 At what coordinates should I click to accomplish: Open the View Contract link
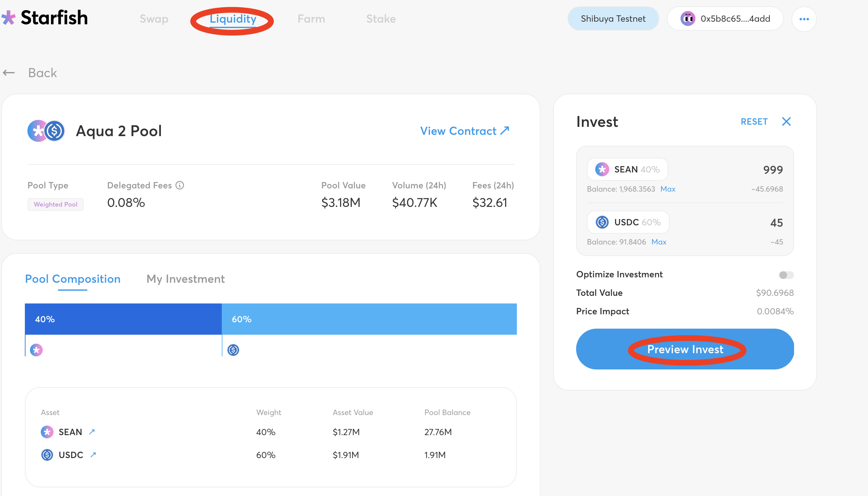465,131
